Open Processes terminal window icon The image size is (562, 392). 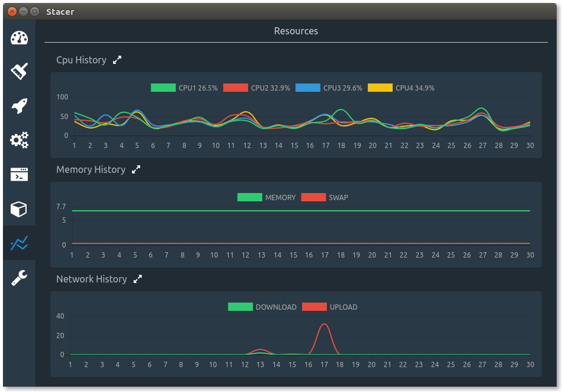click(20, 174)
